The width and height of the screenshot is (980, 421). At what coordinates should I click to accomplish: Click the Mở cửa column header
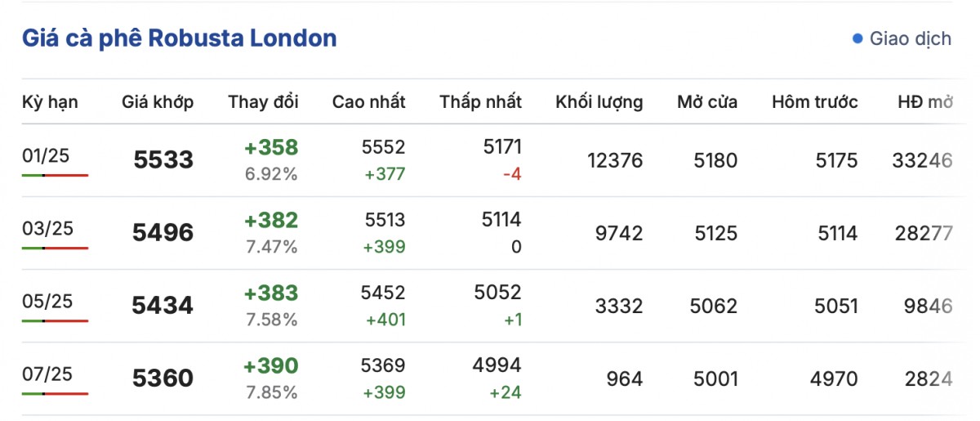click(x=706, y=102)
